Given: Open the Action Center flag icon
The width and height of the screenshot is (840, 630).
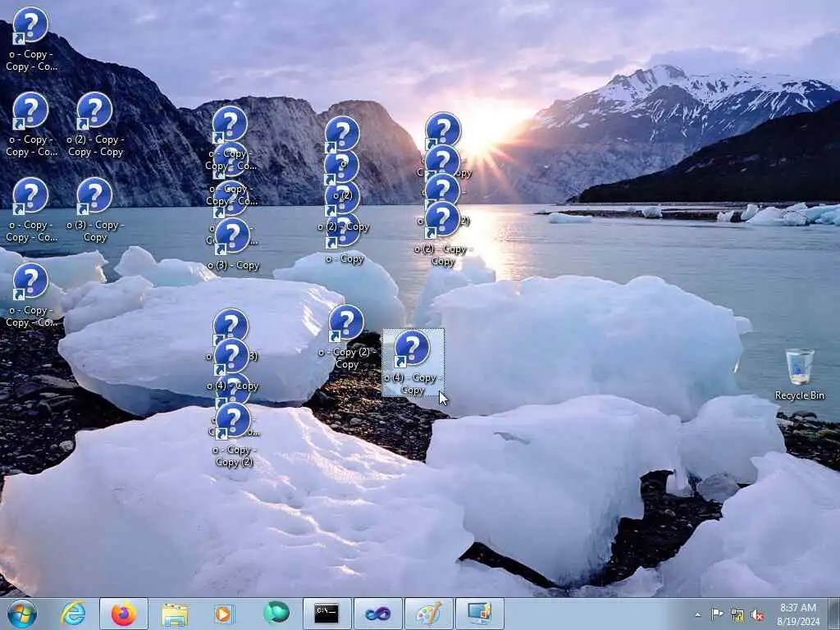Looking at the screenshot, I should [717, 614].
